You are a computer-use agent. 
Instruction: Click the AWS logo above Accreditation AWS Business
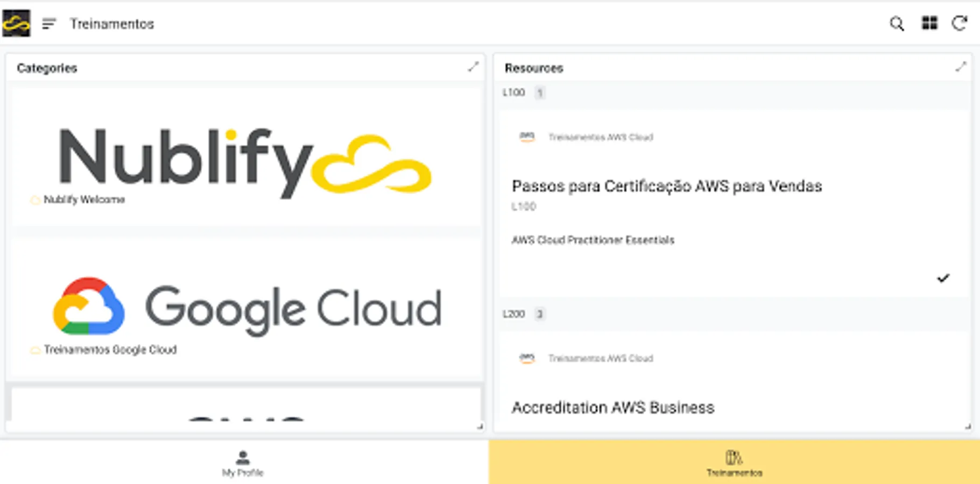tap(527, 358)
